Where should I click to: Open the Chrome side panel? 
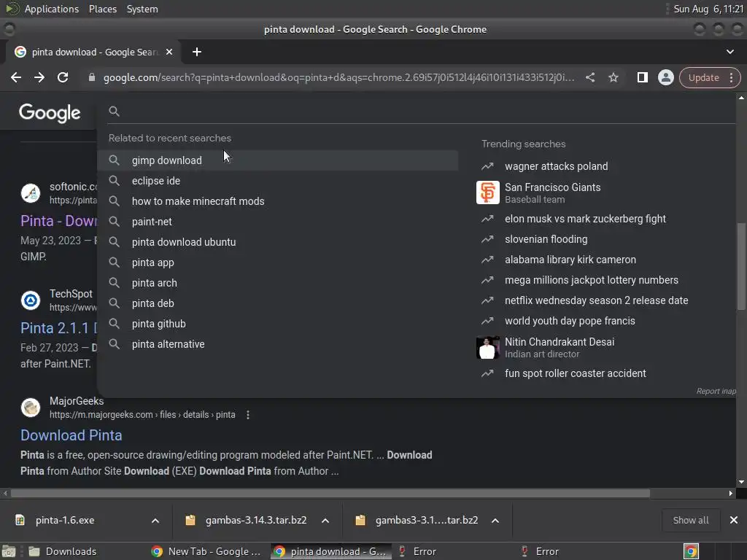click(642, 77)
